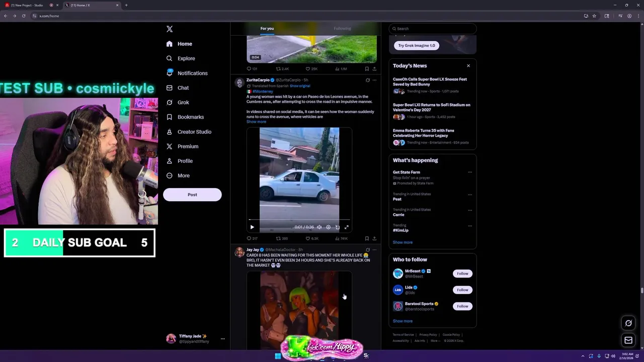The width and height of the screenshot is (644, 362).
Task: Follow Barstool Sports
Action: (x=462, y=306)
